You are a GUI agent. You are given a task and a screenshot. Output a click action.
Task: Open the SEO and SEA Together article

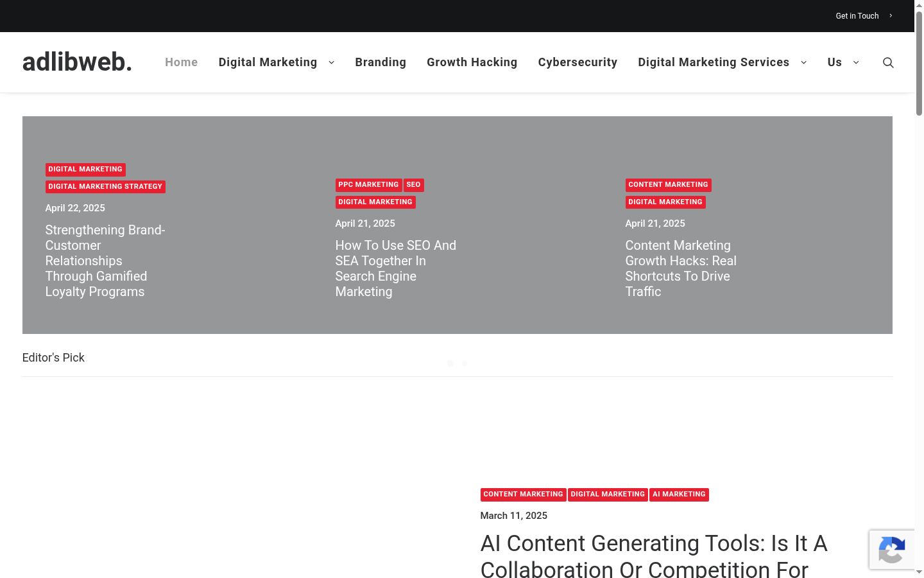point(395,268)
